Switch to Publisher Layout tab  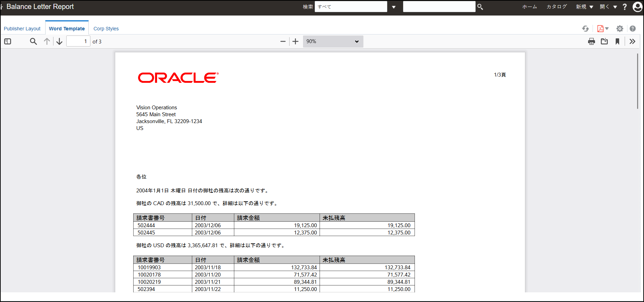pos(22,29)
